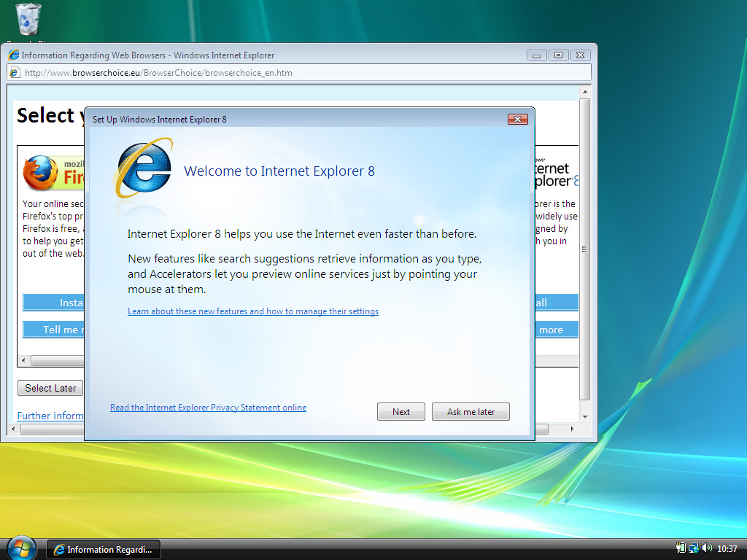The width and height of the screenshot is (747, 560).
Task: Click the Select Later button
Action: (50, 388)
